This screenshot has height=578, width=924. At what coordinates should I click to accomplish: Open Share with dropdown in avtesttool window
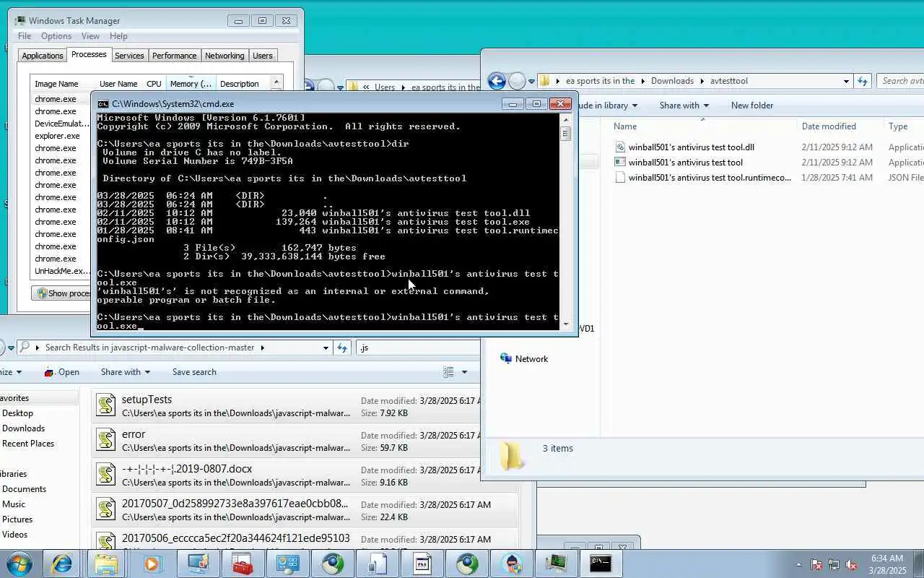coord(684,105)
